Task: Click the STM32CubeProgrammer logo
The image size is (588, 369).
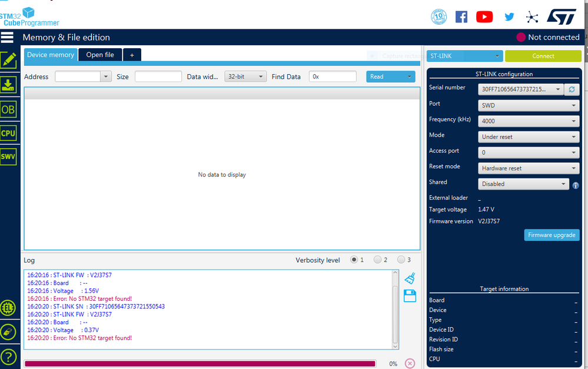Action: coord(29,17)
